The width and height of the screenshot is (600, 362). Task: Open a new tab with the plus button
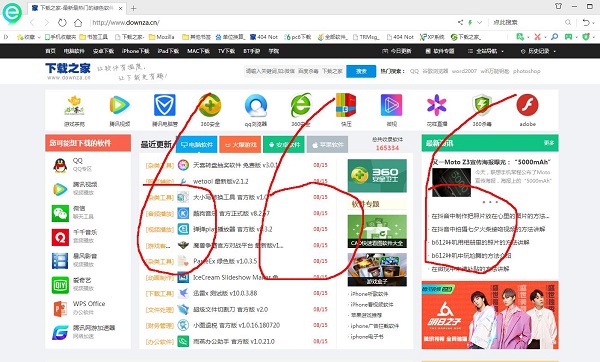point(134,8)
